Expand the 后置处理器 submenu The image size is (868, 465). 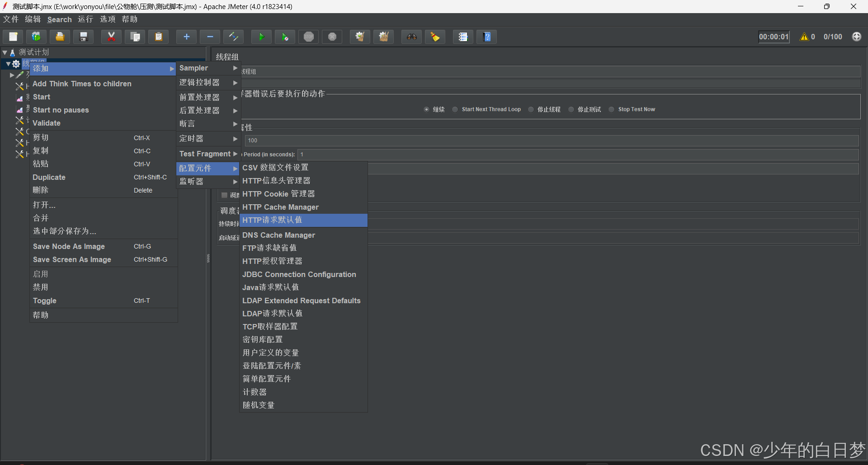(x=208, y=110)
